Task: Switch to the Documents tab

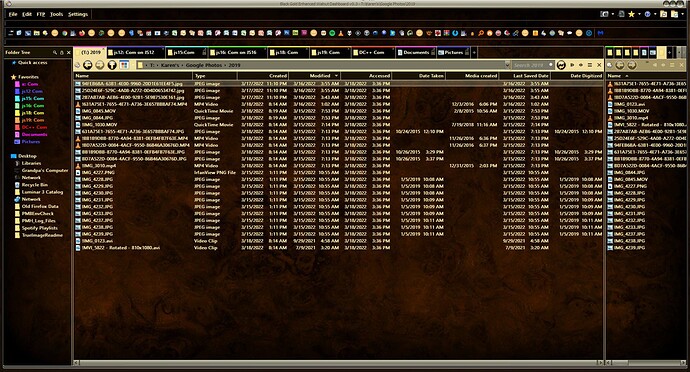Action: (416, 52)
